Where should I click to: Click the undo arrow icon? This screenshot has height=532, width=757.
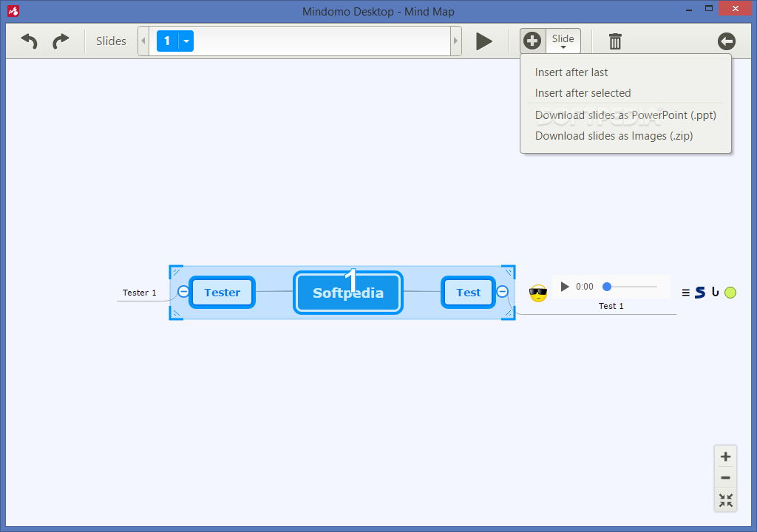point(30,41)
